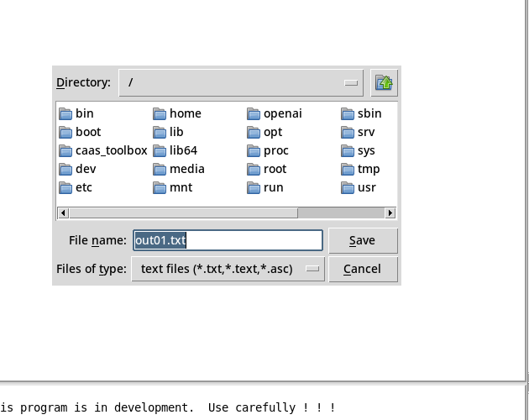Select the openai folder icon
This screenshot has height=420, width=529.
coord(254,114)
